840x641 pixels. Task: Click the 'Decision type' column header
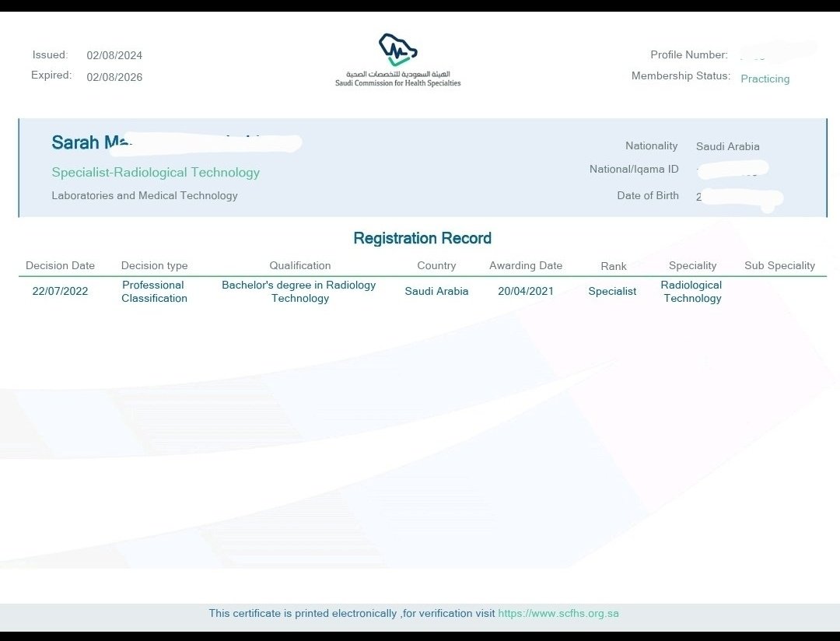click(154, 266)
